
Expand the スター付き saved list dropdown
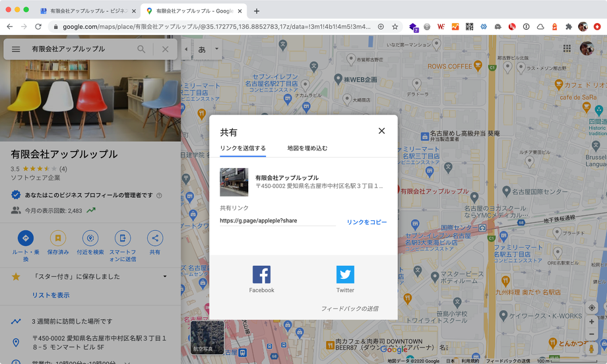[x=165, y=276]
